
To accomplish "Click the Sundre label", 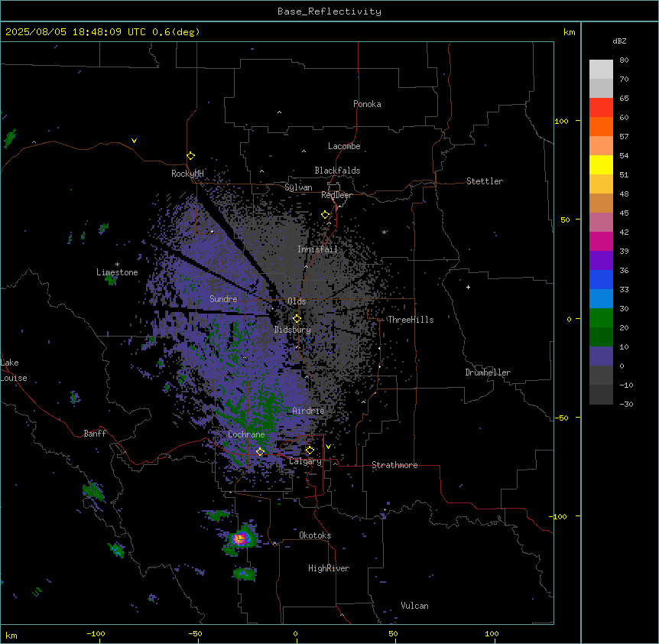I will point(223,299).
